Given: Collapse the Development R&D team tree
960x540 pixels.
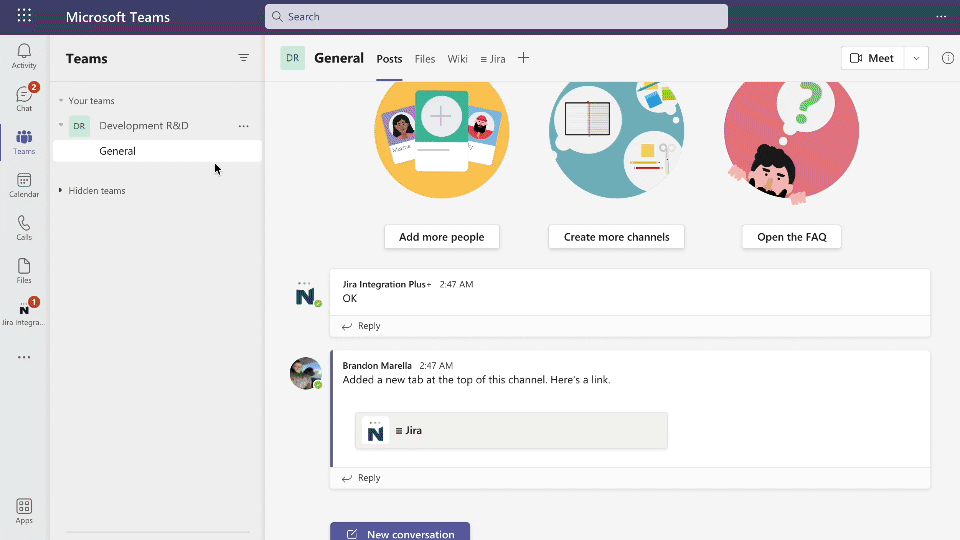Looking at the screenshot, I should coord(61,125).
